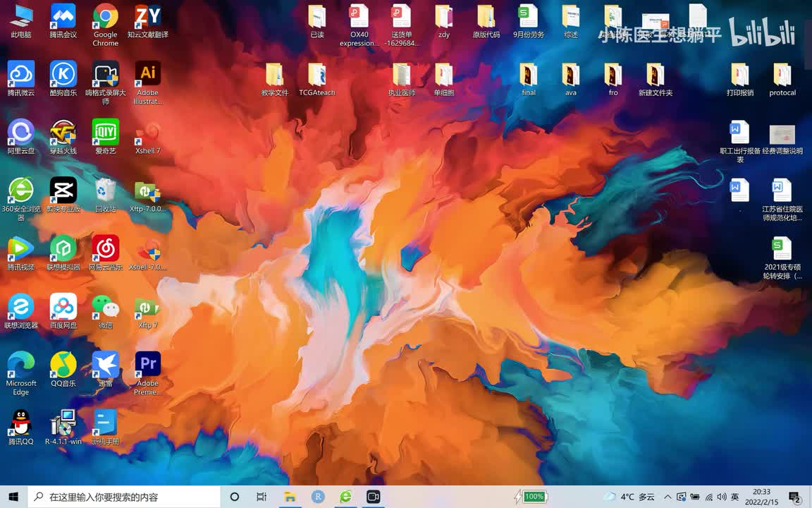Select the 爱奇艺 desktop shortcut

tap(106, 137)
